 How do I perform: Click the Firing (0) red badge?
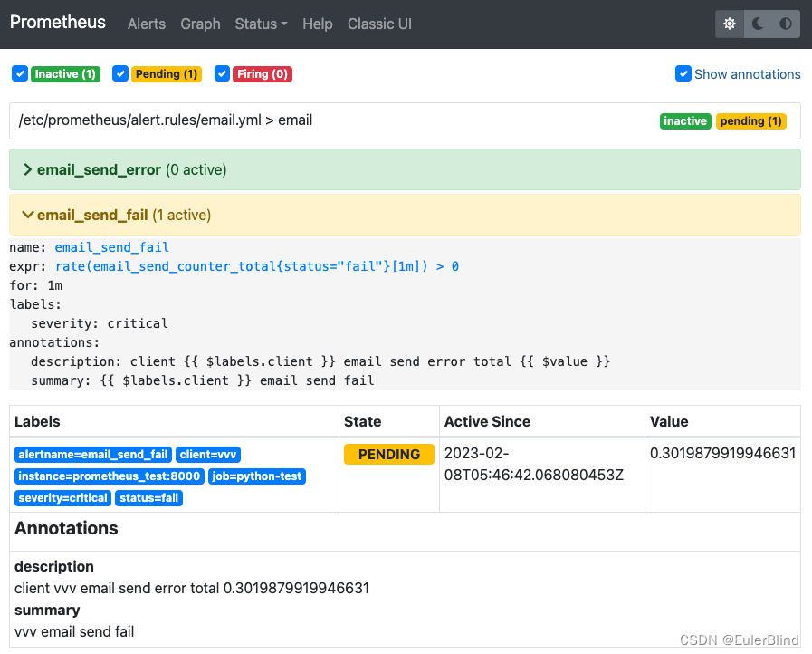[x=263, y=74]
